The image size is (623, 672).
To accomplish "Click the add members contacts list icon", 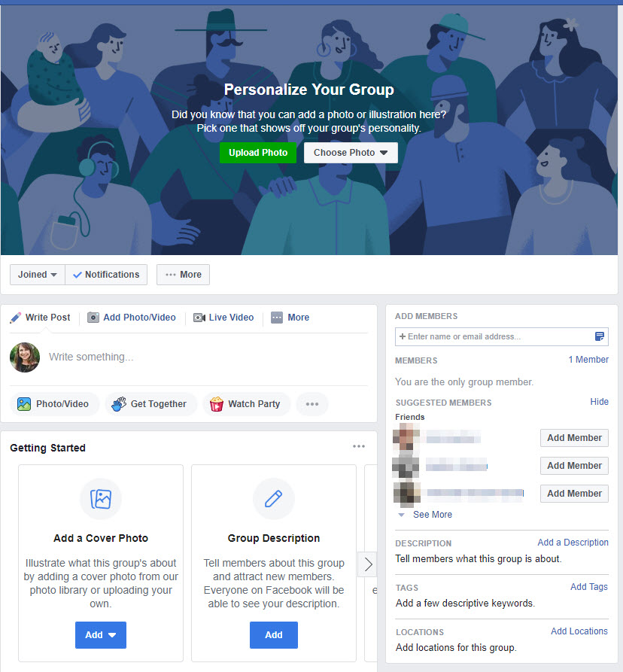I will [600, 336].
